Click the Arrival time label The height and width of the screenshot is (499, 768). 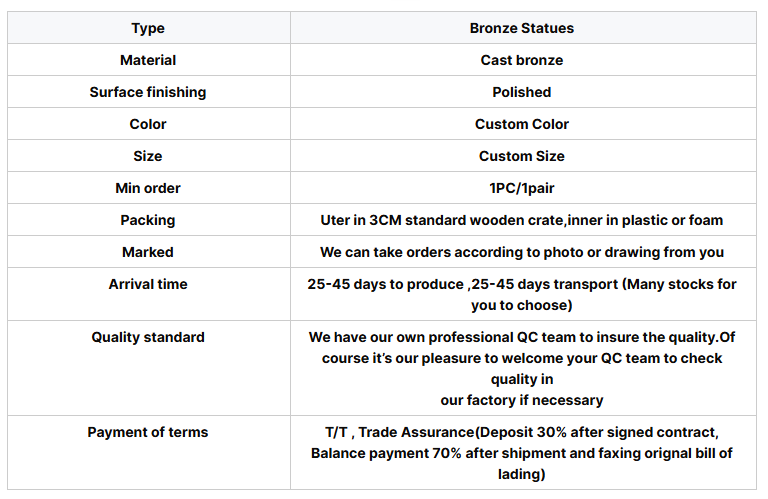click(x=148, y=284)
